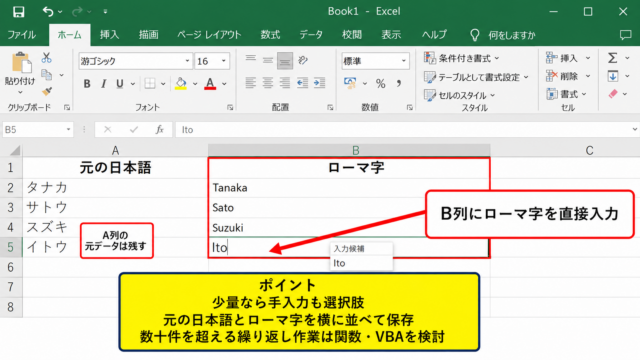Toggle right horizontal alignment

click(285, 83)
